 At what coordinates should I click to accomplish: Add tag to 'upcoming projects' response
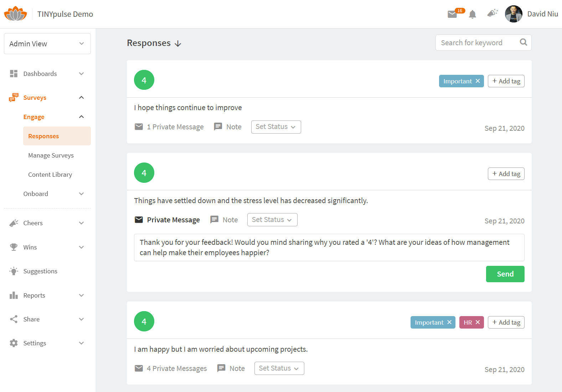coord(506,322)
